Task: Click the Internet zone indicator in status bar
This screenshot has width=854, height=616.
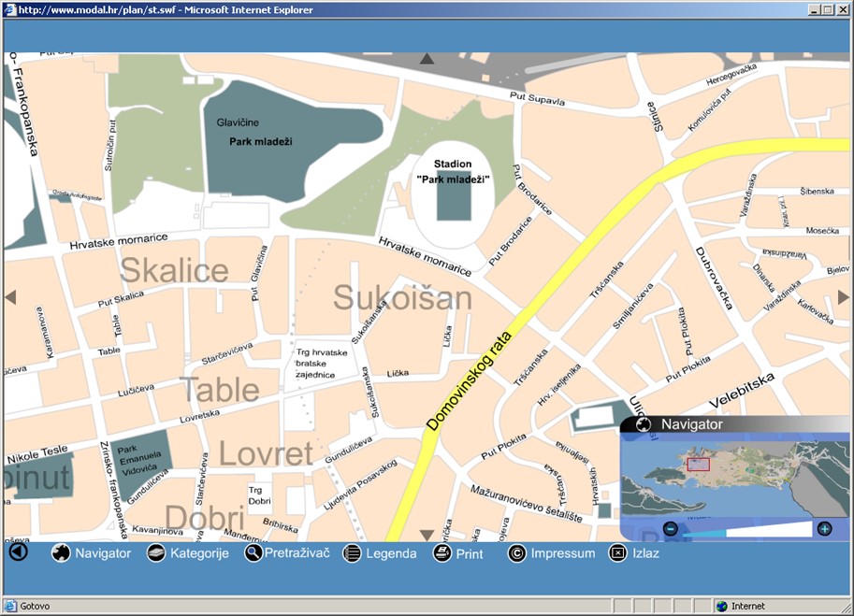Action: point(741,606)
